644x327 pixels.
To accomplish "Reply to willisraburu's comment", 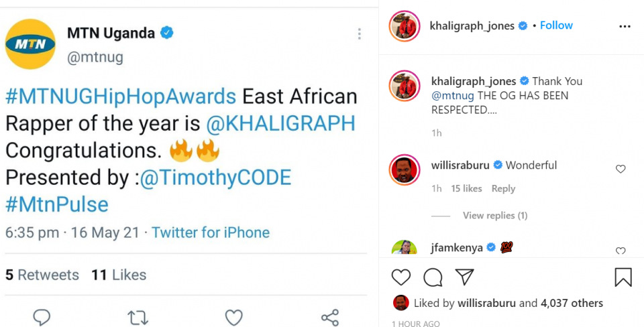I will tap(503, 189).
